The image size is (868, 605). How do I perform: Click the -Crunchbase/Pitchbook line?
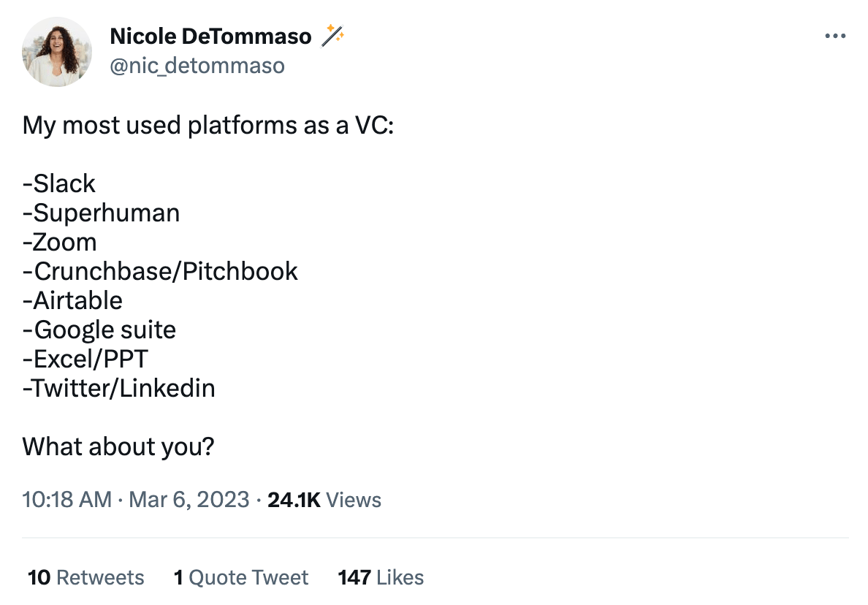pyautogui.click(x=160, y=271)
